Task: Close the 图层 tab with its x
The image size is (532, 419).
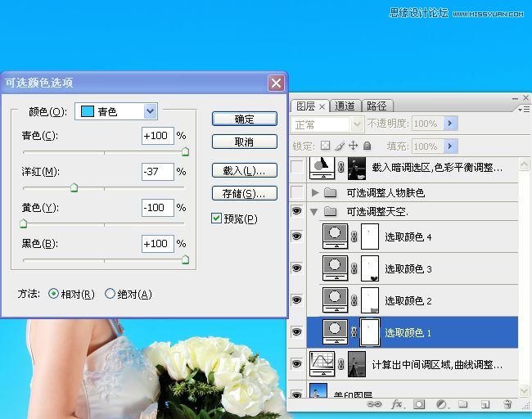Action: 322,107
